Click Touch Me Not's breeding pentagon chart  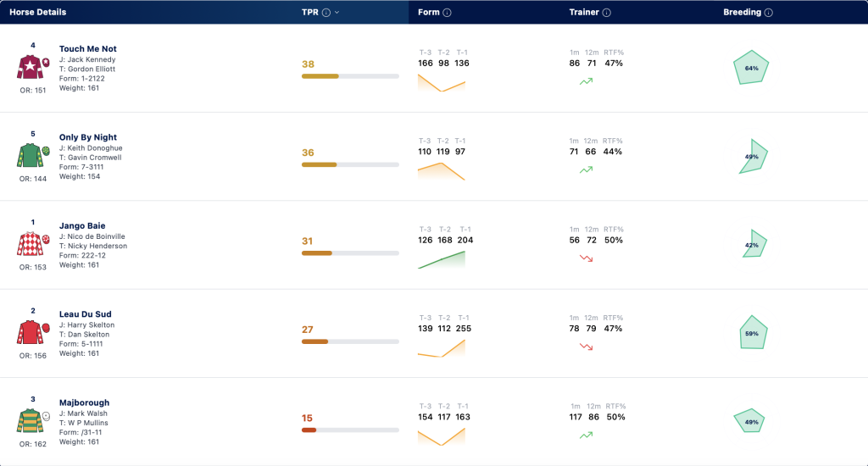(751, 68)
